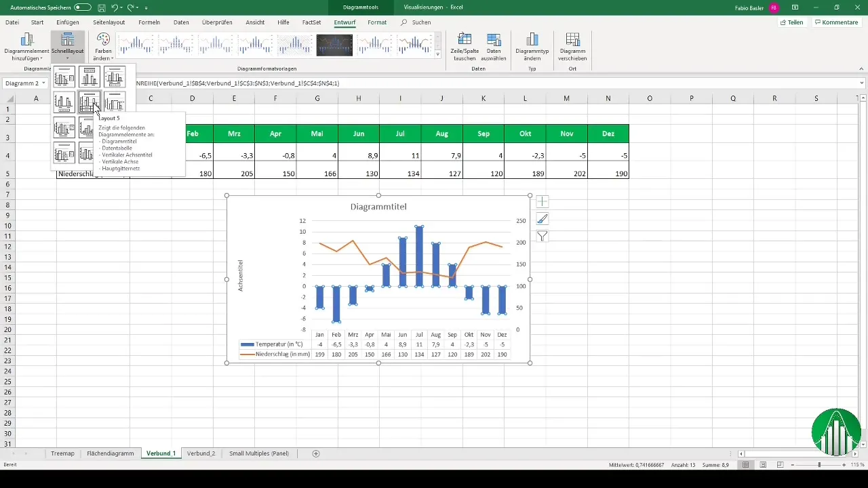The width and height of the screenshot is (868, 488).
Task: Apply Layout 5 with data table
Action: 90,102
